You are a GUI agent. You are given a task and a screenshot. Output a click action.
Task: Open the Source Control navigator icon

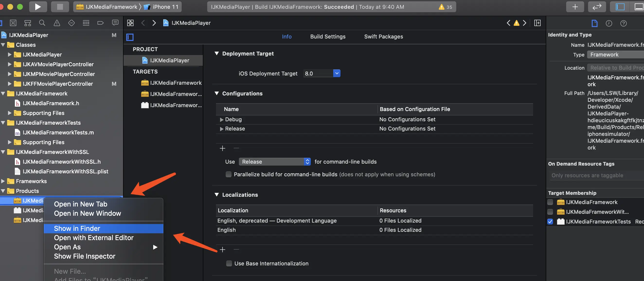pyautogui.click(x=13, y=23)
